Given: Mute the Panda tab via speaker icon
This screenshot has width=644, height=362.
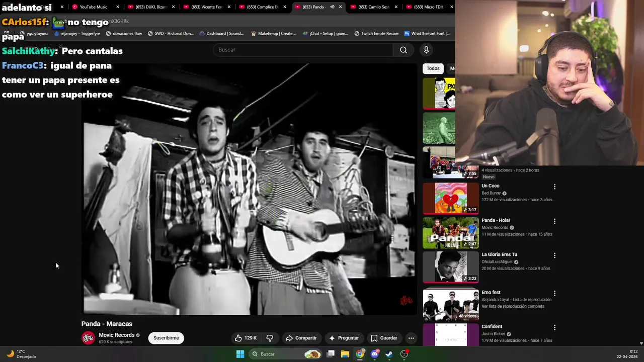Looking at the screenshot, I should tap(332, 7).
